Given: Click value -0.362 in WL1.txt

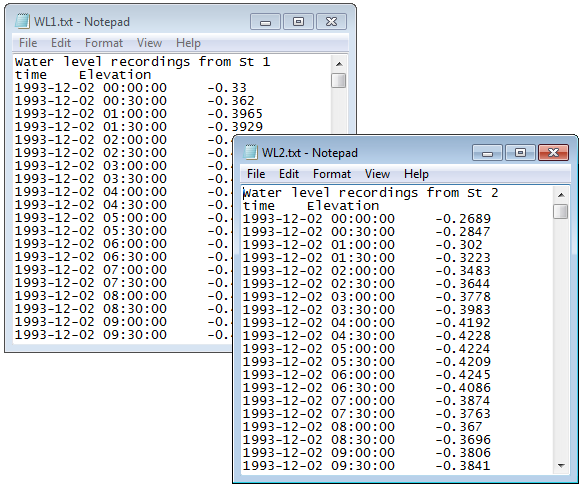Looking at the screenshot, I should tap(231, 101).
